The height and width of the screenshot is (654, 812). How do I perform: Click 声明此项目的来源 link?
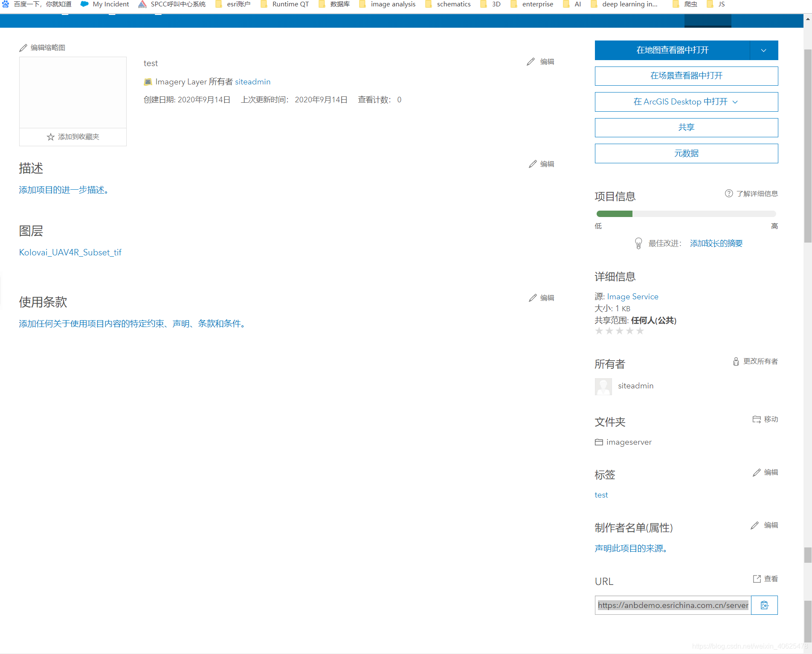pyautogui.click(x=631, y=549)
